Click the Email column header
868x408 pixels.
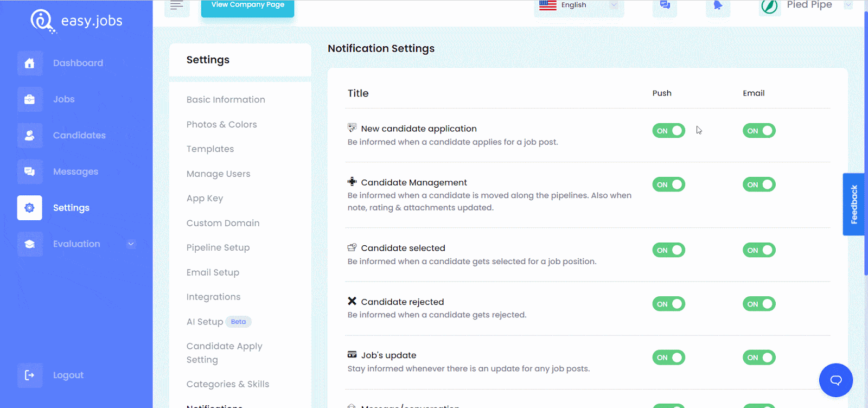754,93
